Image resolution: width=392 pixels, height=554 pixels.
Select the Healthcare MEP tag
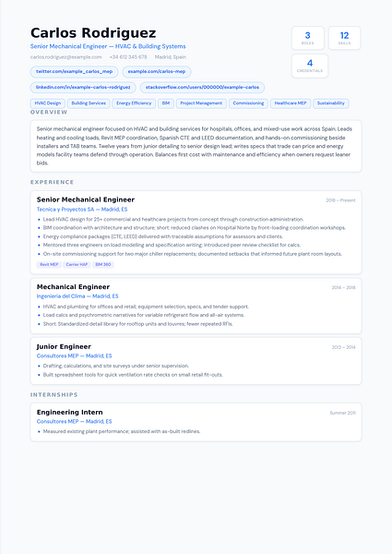291,103
